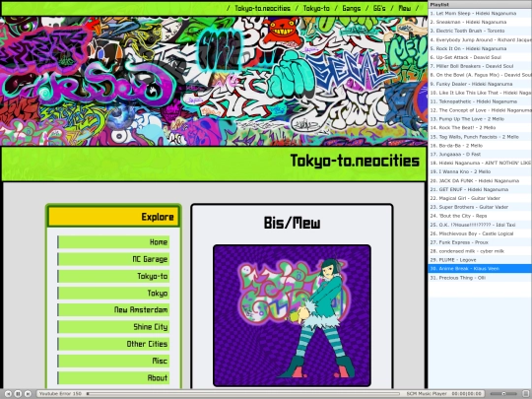Image resolution: width=532 pixels, height=399 pixels.
Task: Open Shine City from the Explore list
Action: tap(113, 327)
